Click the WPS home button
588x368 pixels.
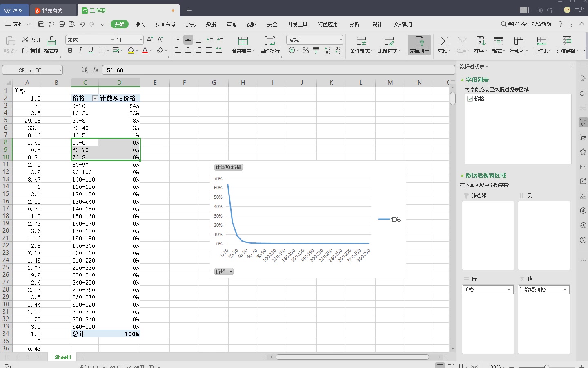click(14, 10)
